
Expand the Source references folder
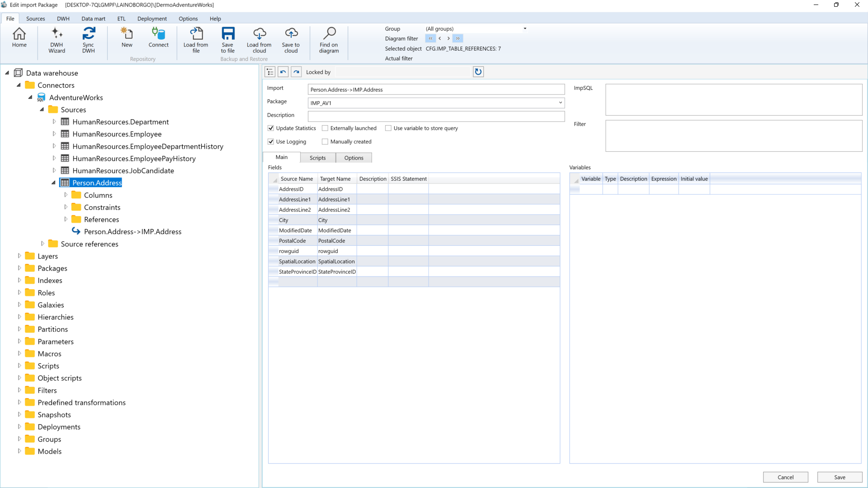[x=42, y=244]
